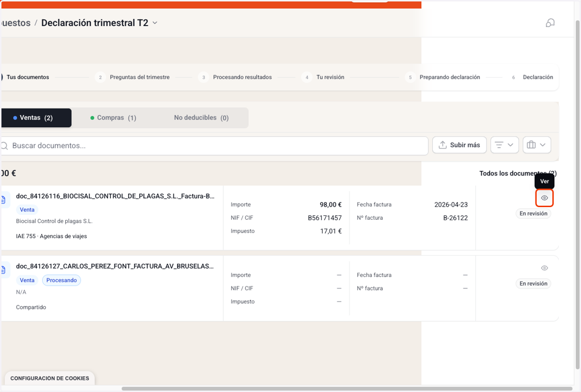Click the Venta tag on the Biocisal document
The image size is (581, 392).
(x=27, y=210)
